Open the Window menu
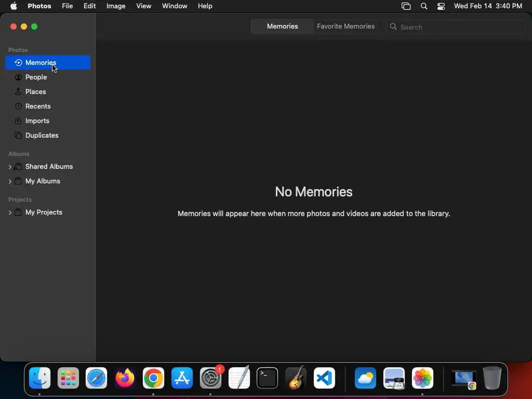Screen dimensions: 532x399 click(x=175, y=6)
